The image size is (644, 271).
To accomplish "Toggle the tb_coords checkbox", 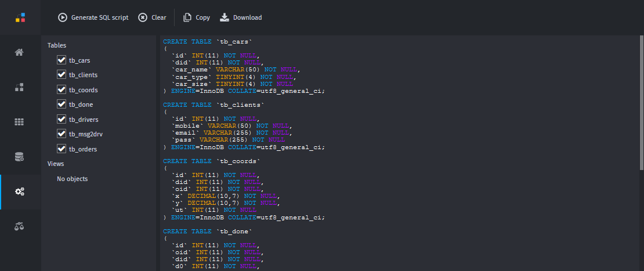I will [61, 89].
